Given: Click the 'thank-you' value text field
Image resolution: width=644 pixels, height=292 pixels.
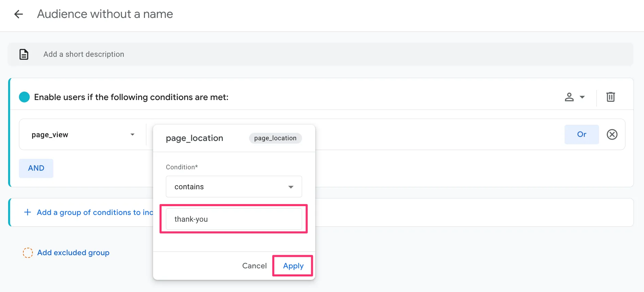Looking at the screenshot, I should (x=234, y=219).
